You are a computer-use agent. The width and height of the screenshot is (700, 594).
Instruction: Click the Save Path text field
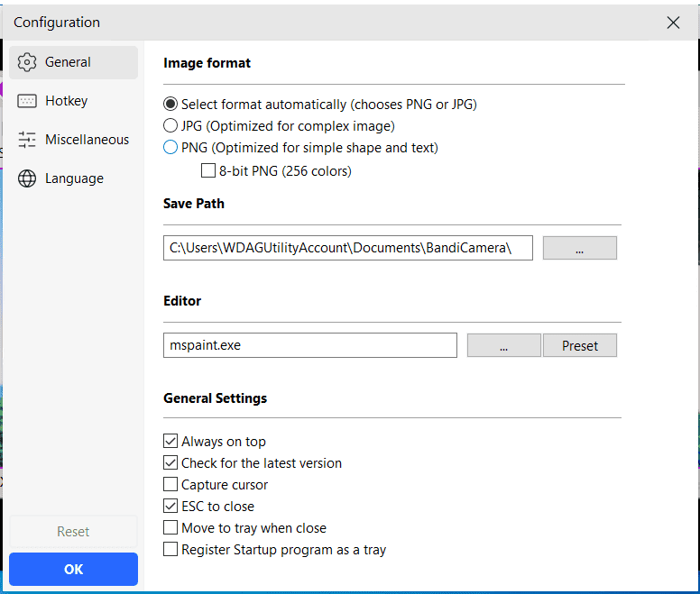(x=348, y=248)
